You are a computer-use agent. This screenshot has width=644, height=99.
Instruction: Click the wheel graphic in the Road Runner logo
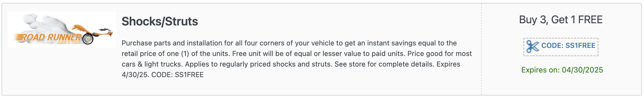(x=88, y=39)
